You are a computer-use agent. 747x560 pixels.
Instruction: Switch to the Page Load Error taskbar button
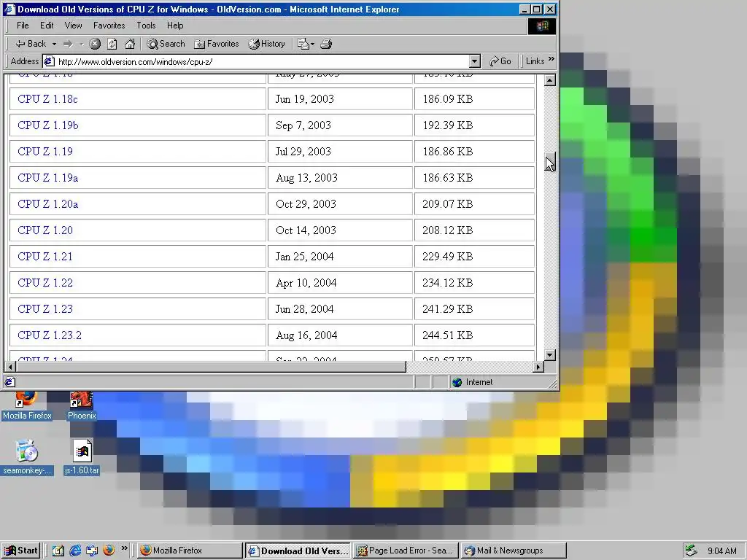click(x=406, y=551)
